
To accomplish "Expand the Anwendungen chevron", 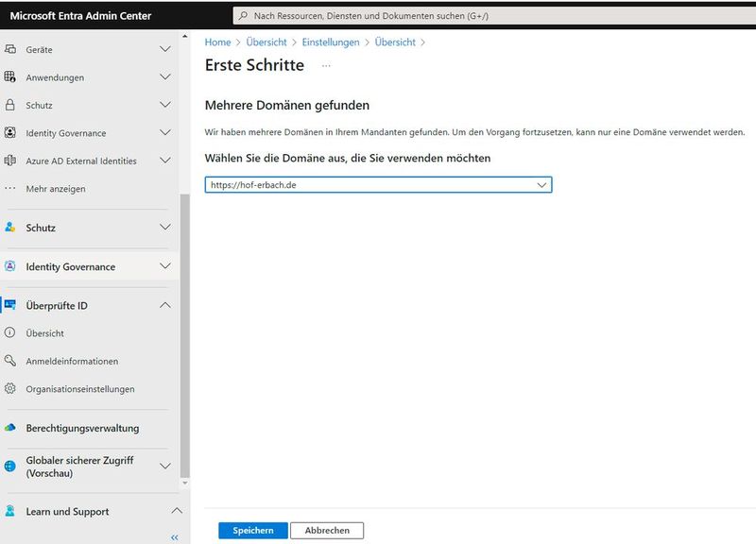I will coord(164,76).
